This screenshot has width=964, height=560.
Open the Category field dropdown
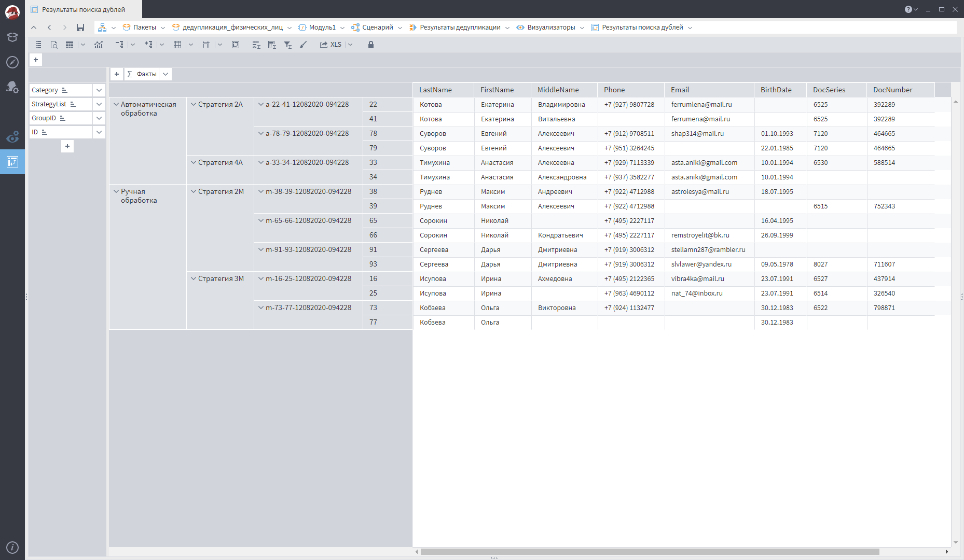pos(99,90)
